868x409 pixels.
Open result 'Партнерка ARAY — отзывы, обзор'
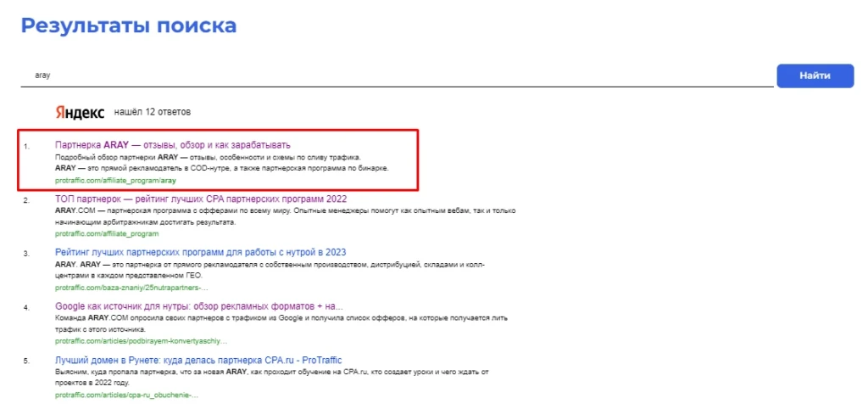click(x=173, y=145)
